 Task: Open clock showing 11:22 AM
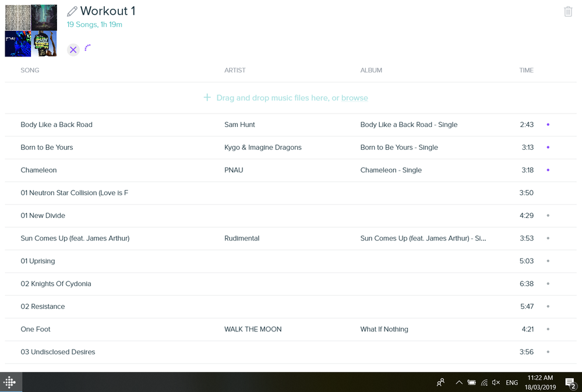[x=540, y=382]
